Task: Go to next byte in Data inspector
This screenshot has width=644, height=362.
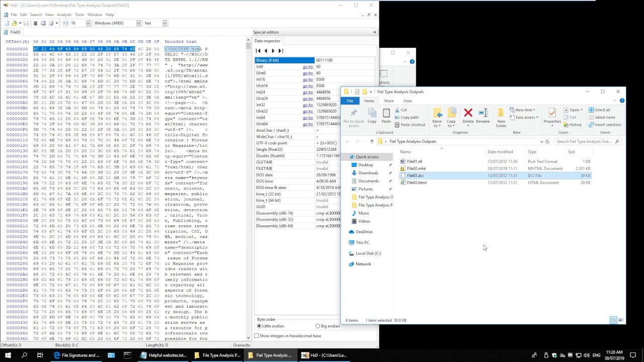Action: click(x=273, y=51)
